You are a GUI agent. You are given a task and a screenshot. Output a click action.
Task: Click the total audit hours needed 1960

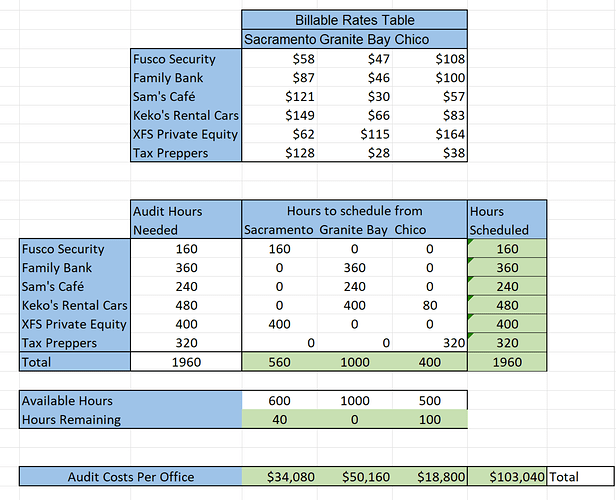[x=186, y=362]
